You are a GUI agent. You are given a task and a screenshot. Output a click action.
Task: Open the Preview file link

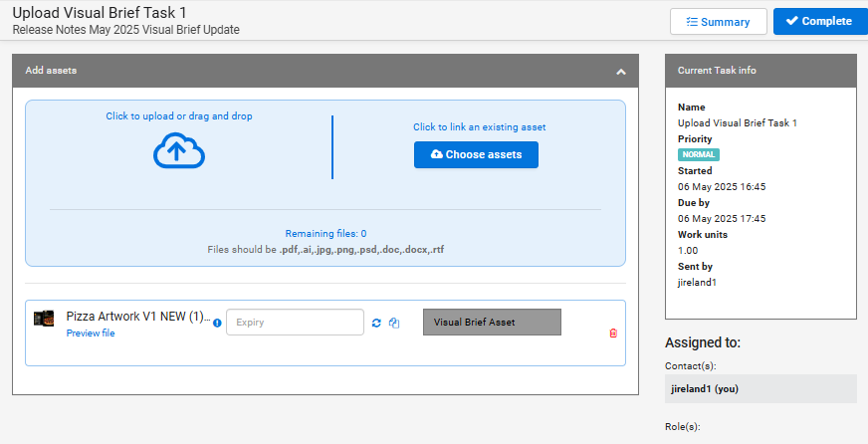click(x=91, y=333)
